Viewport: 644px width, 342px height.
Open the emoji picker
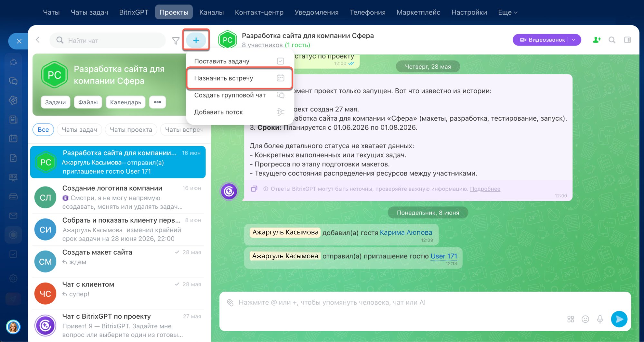pyautogui.click(x=585, y=319)
